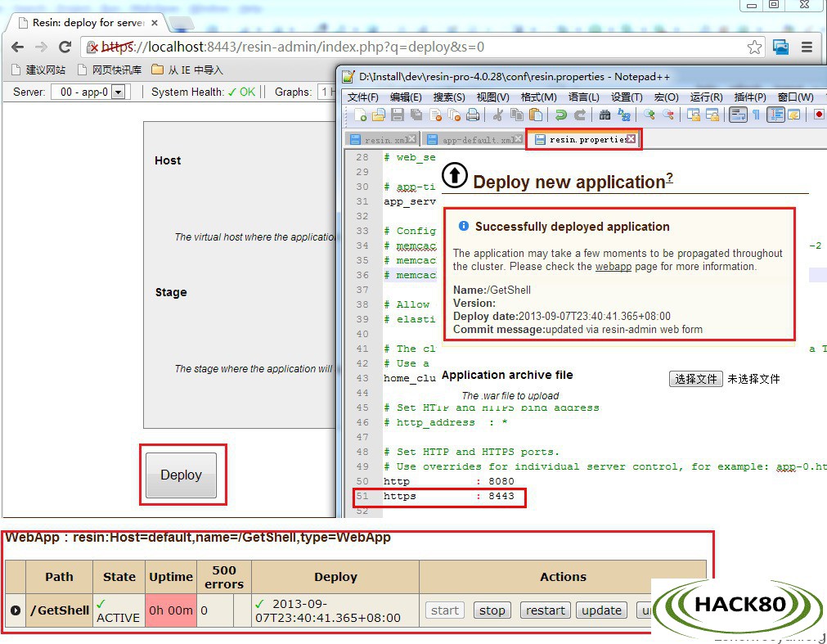The image size is (827, 644).
Task: Click the user-defined language toolbar icon
Action: coord(793,115)
